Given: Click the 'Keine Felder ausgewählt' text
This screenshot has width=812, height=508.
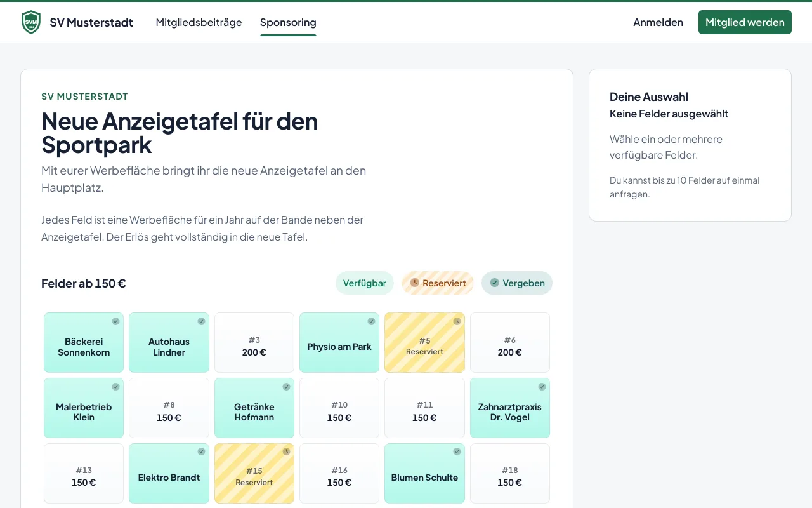Looking at the screenshot, I should coord(669,114).
